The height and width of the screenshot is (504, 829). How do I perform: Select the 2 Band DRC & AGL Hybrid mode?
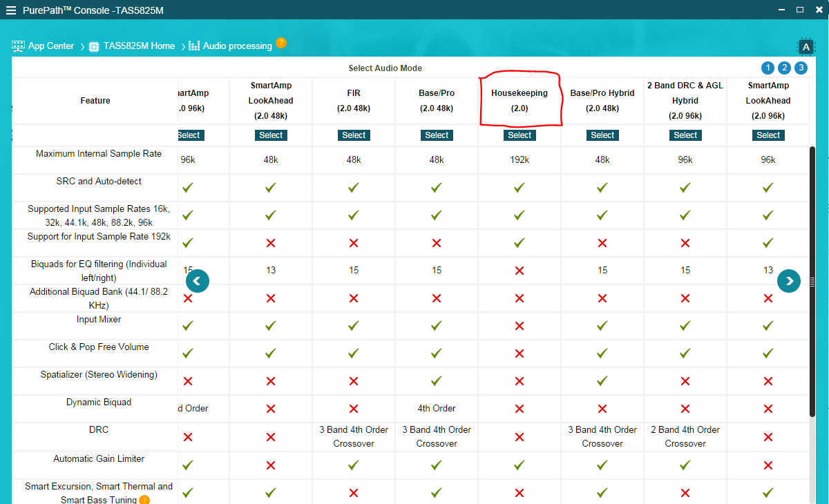(x=685, y=135)
